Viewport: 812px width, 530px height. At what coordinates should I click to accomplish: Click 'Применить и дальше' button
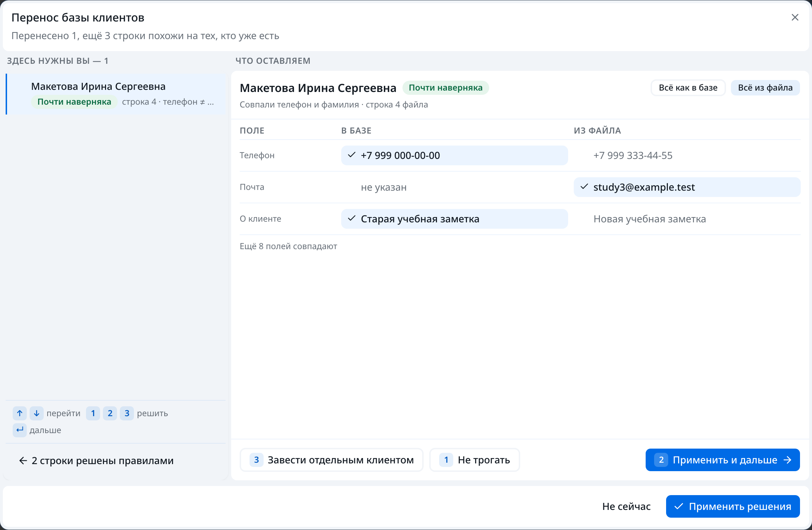point(722,460)
